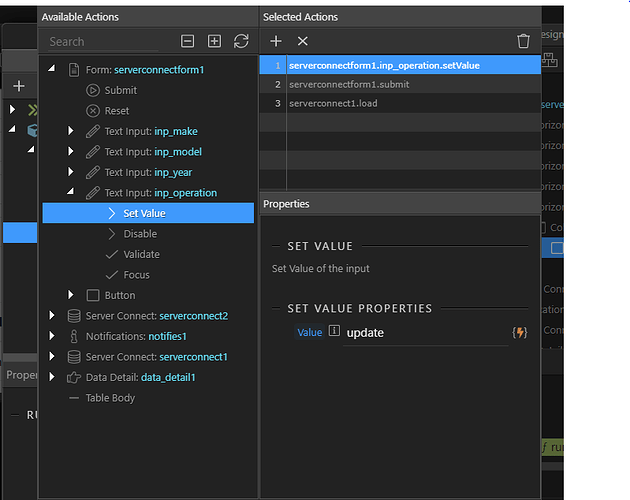Expand the Notifications notifies1 node
This screenshot has width=630, height=500.
point(52,336)
